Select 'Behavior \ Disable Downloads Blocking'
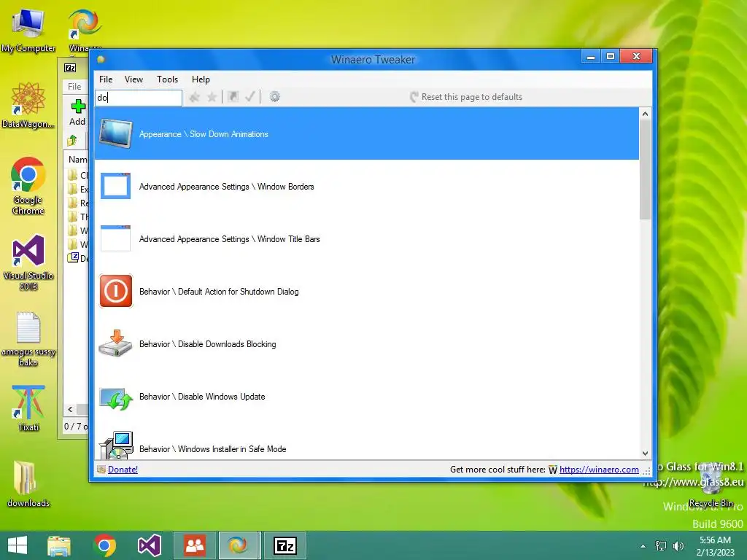This screenshot has width=747, height=560. point(366,343)
